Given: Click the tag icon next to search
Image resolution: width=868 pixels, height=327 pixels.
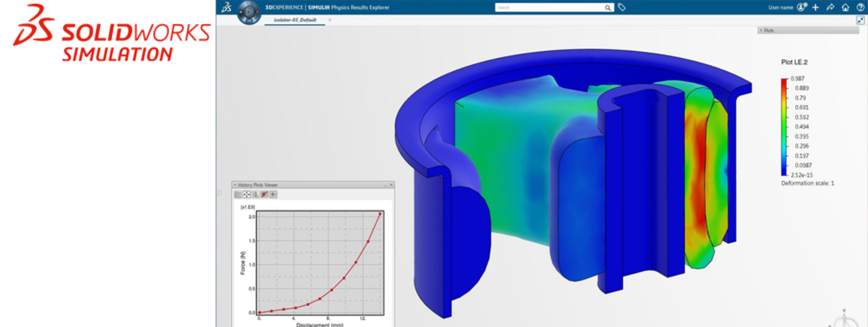Looking at the screenshot, I should [x=621, y=7].
